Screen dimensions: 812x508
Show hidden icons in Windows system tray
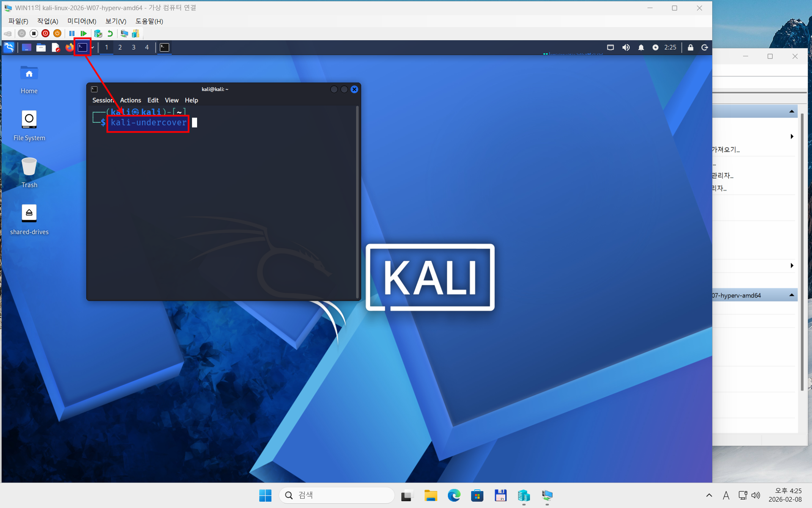709,495
